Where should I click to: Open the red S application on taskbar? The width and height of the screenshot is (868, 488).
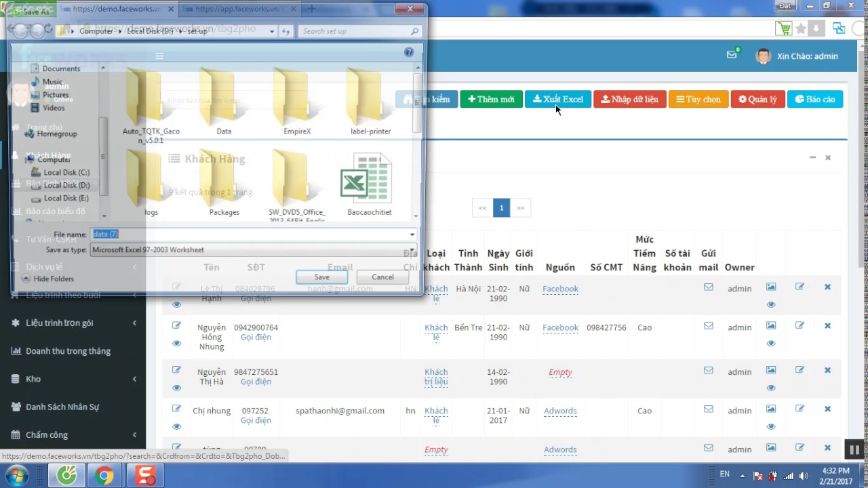145,475
